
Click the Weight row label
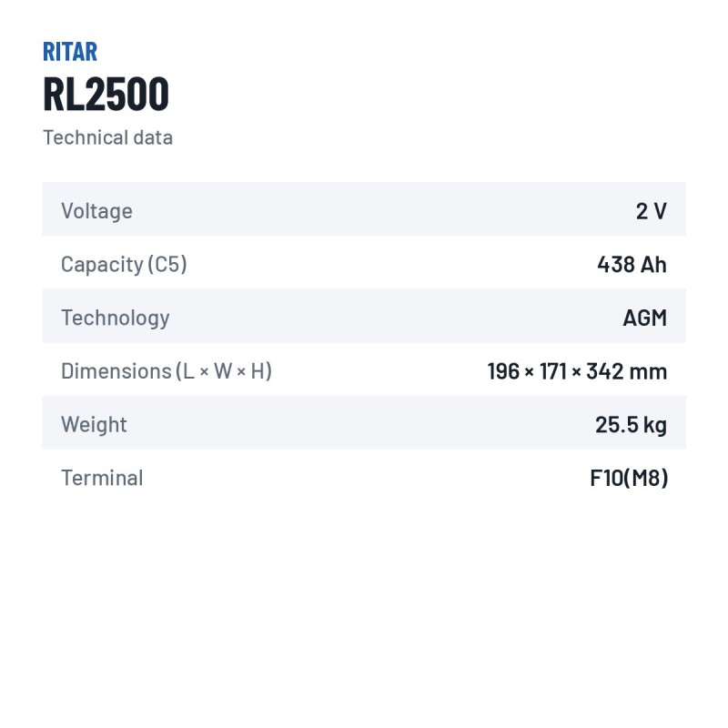(94, 424)
